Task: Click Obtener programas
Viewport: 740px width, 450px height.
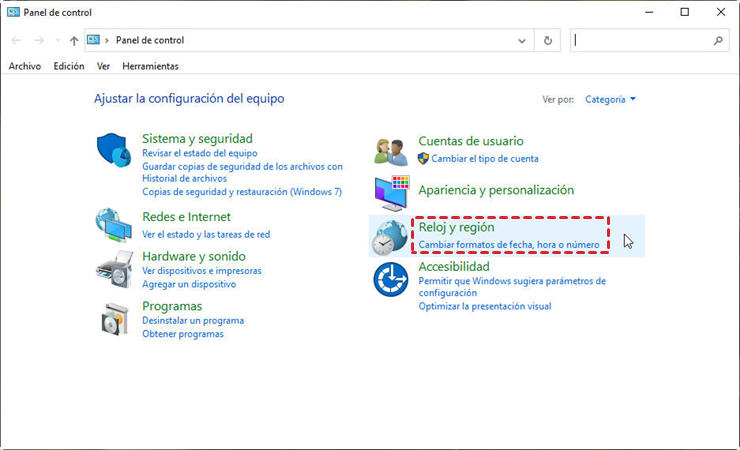Action: point(183,334)
